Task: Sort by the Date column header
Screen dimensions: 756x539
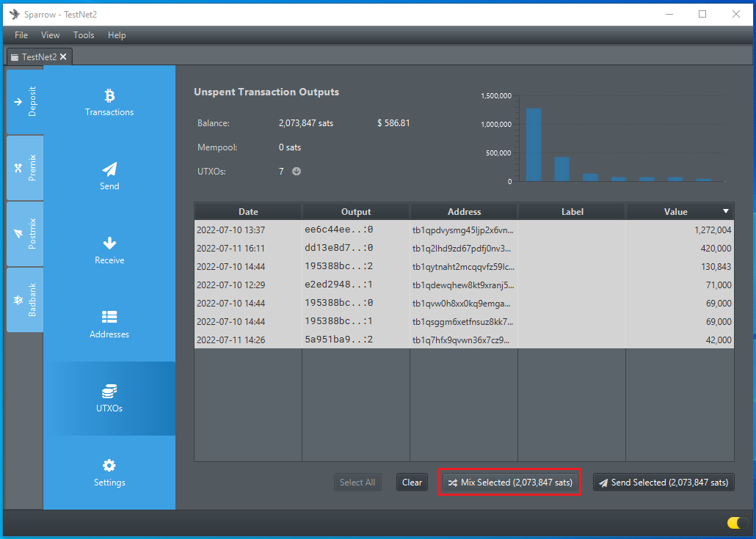Action: click(248, 211)
